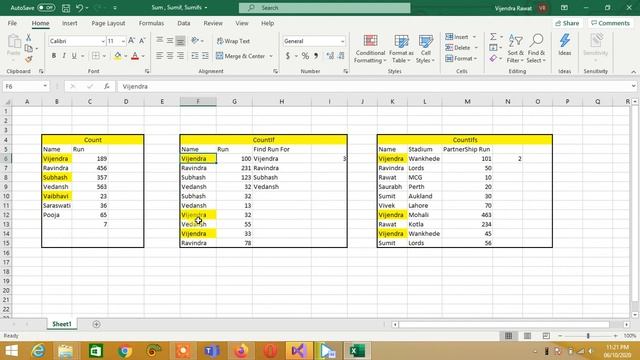Click Align Left icon
Image resolution: width=640 pixels, height=360 pixels.
click(x=159, y=56)
